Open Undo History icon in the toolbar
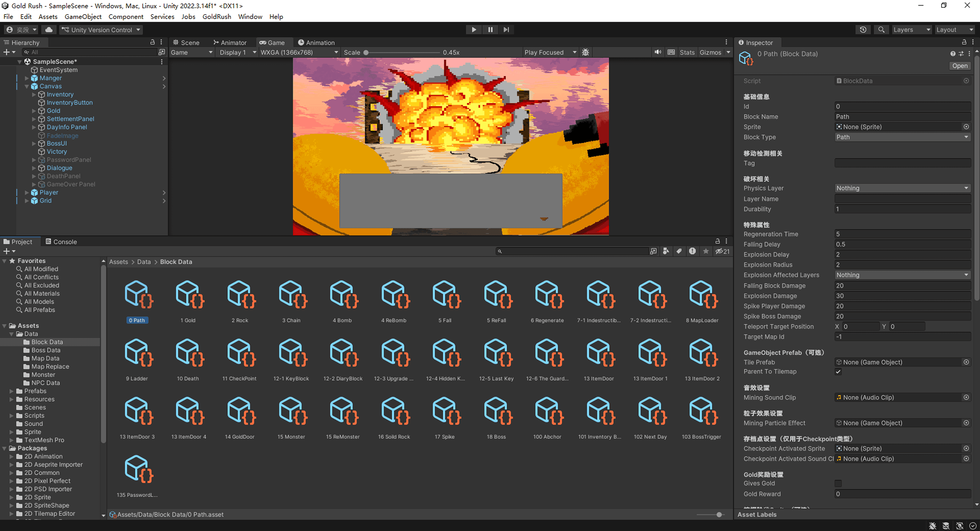Image resolution: width=980 pixels, height=531 pixels. point(863,30)
